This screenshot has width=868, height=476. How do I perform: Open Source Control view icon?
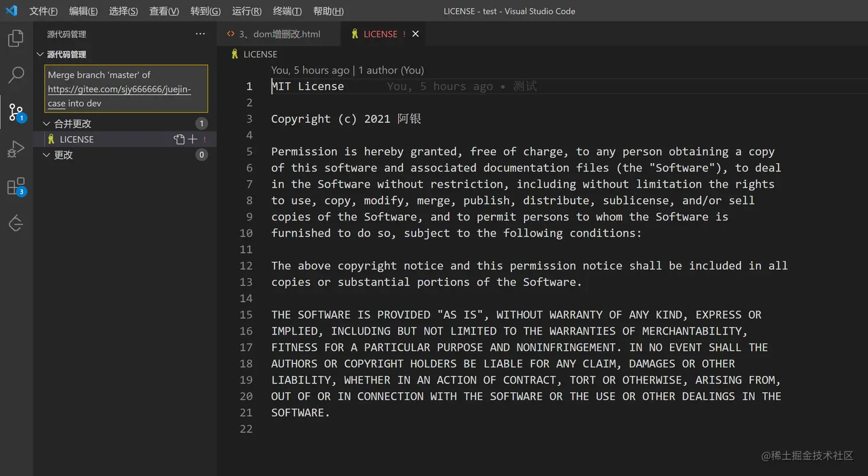coord(16,112)
